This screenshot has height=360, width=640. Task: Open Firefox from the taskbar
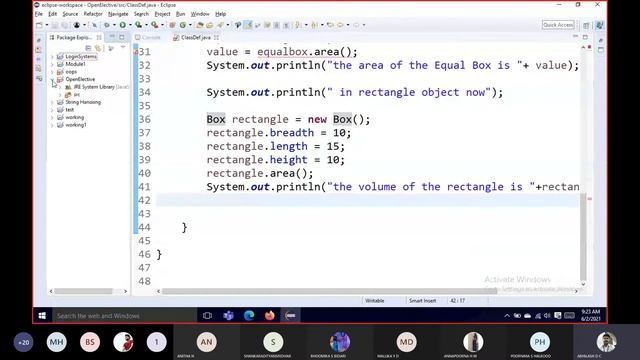pyautogui.click(x=270, y=316)
